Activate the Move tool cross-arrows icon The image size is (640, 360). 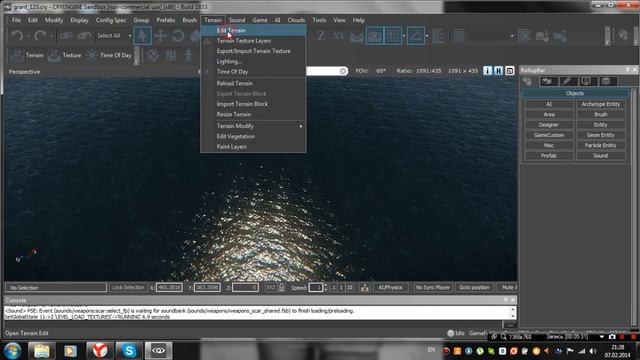160,36
